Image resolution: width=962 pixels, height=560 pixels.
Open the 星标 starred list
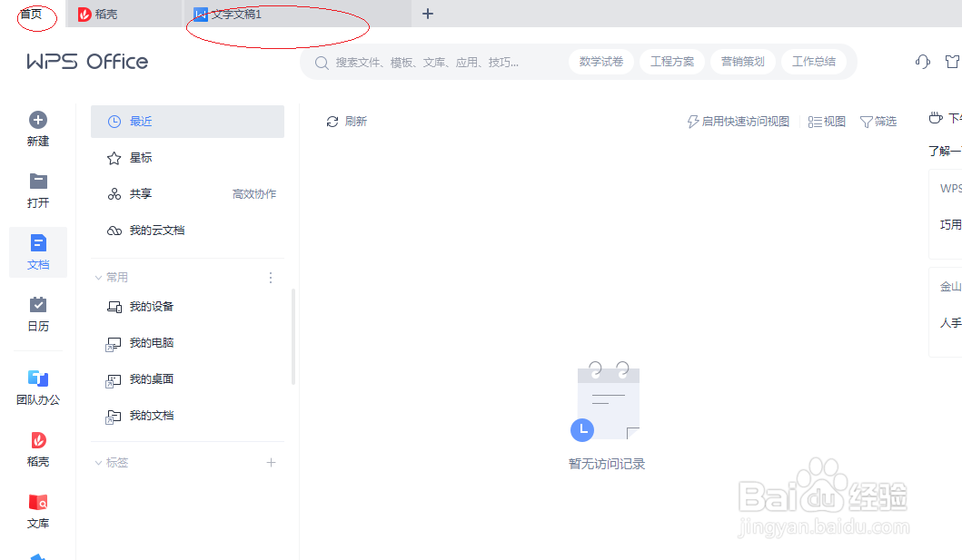(187, 158)
